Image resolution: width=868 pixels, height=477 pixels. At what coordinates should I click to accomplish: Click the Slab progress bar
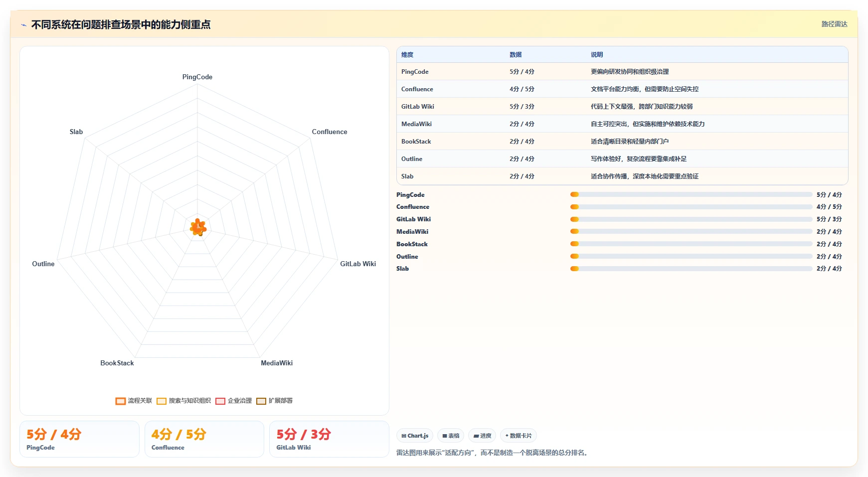692,269
